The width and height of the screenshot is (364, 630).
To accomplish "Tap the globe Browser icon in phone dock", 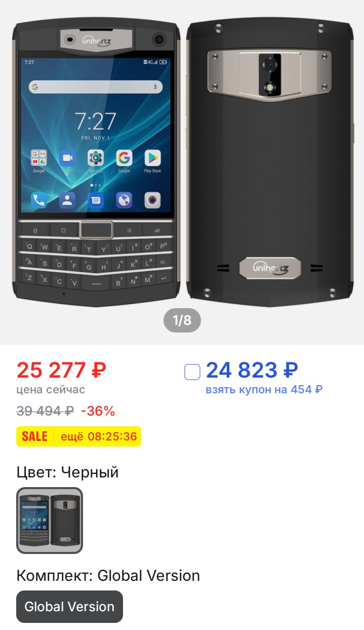I will pyautogui.click(x=124, y=201).
